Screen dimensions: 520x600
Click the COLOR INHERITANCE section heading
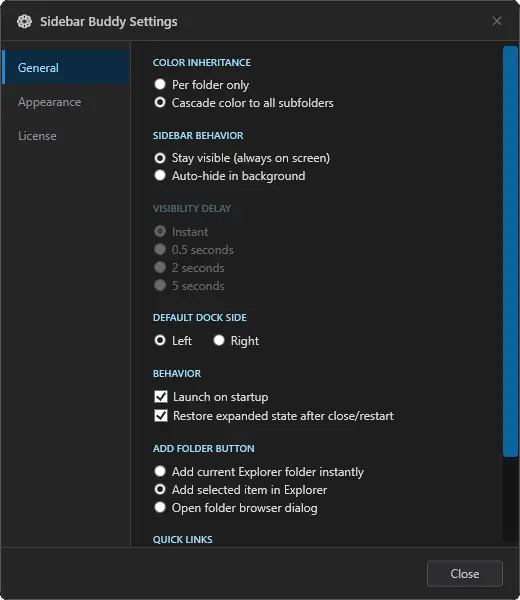pos(202,62)
